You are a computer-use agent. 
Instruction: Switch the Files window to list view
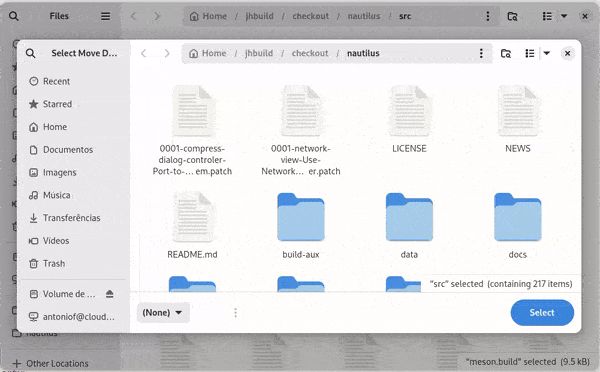coord(547,16)
